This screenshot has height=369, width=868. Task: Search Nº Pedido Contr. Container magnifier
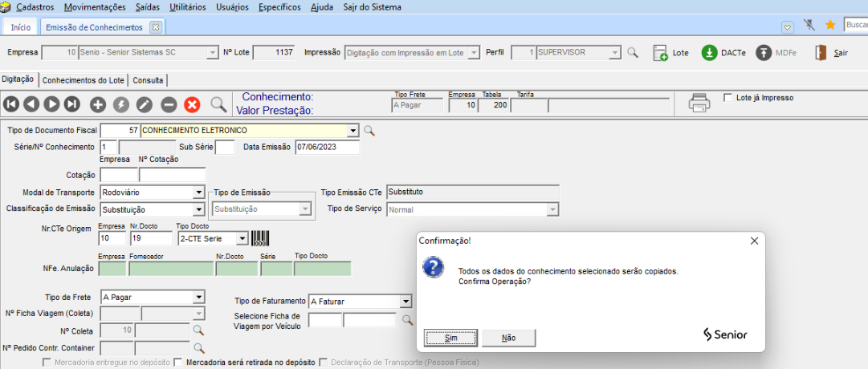point(198,348)
